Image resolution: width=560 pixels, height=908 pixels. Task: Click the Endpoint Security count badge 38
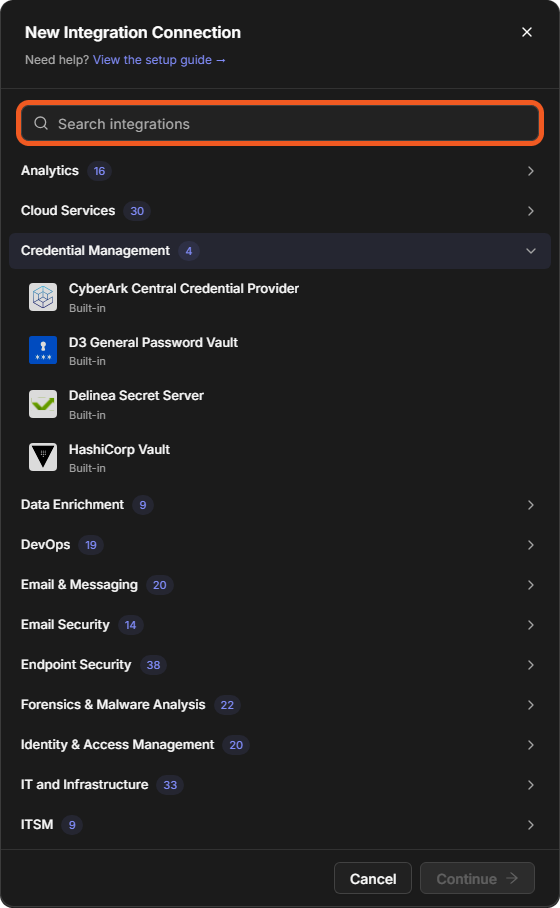pyautogui.click(x=153, y=665)
